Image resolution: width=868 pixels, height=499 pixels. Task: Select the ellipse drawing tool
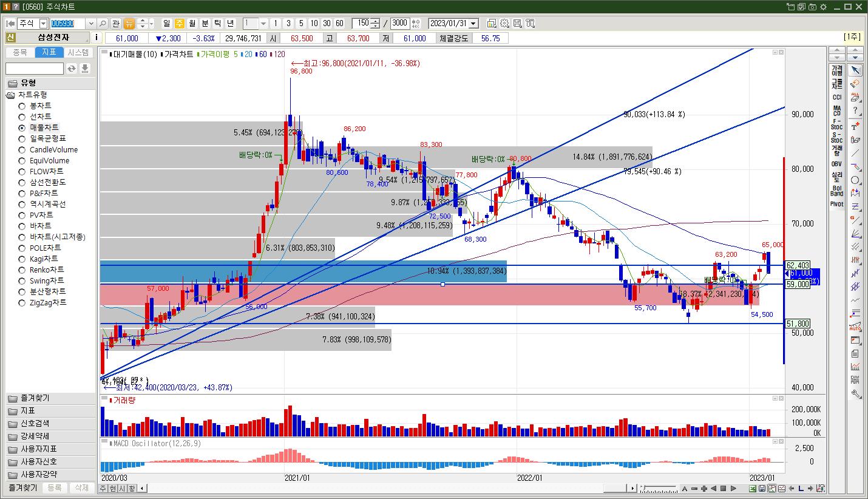tap(855, 180)
